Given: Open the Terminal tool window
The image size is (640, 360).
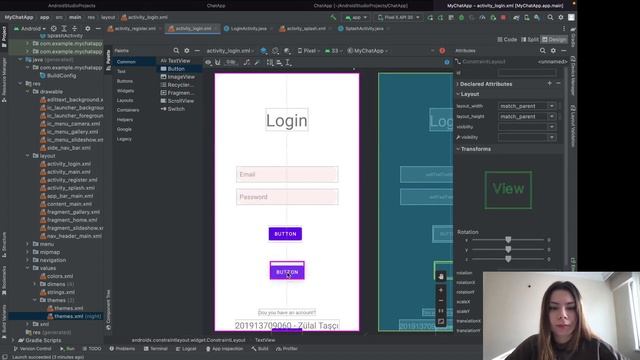Looking at the screenshot, I should [156, 349].
